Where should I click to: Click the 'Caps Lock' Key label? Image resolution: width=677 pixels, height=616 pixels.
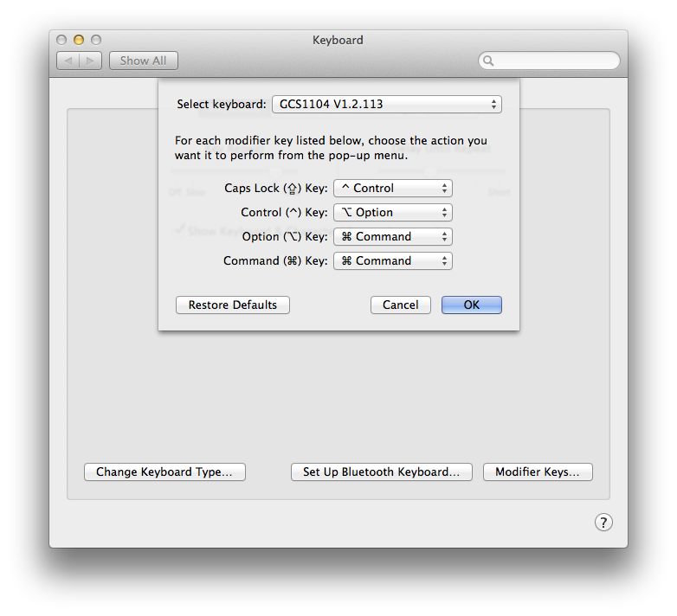[276, 189]
